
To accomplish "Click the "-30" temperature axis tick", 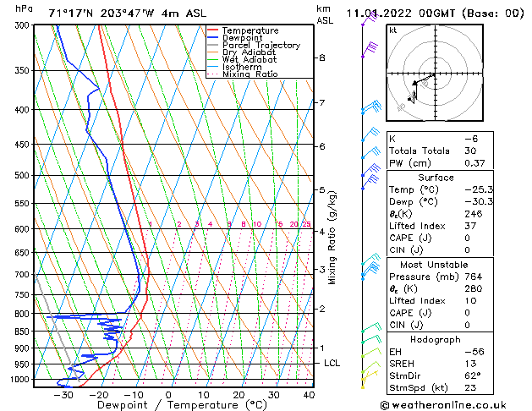I will [63, 395].
